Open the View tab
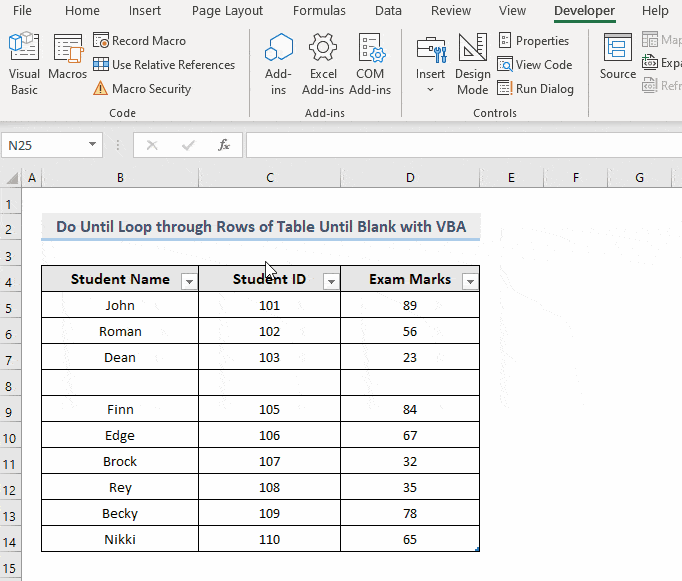The image size is (682, 581). [512, 10]
